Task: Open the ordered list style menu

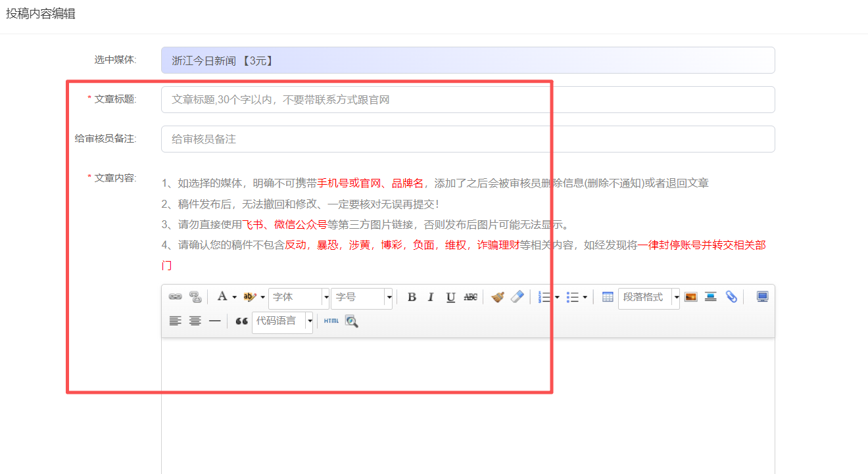Action: tap(557, 298)
